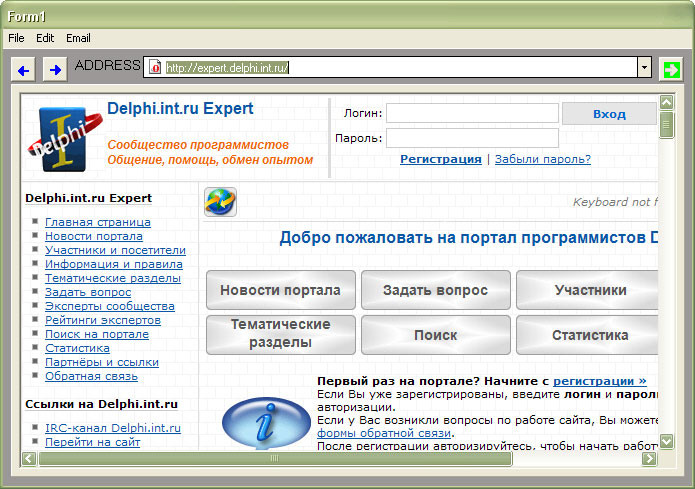The image size is (695, 489).
Task: Click the Логин input field
Action: pyautogui.click(x=472, y=113)
